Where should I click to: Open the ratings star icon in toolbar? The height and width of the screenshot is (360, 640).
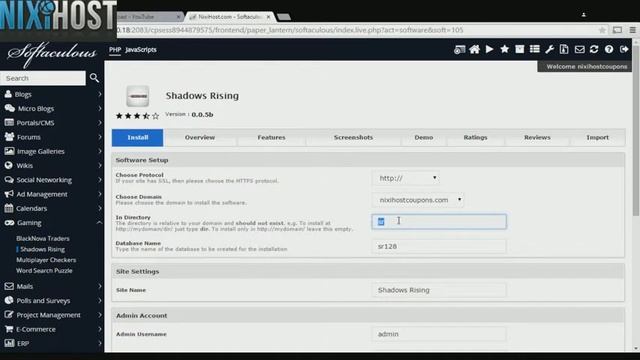pyautogui.click(x=504, y=49)
